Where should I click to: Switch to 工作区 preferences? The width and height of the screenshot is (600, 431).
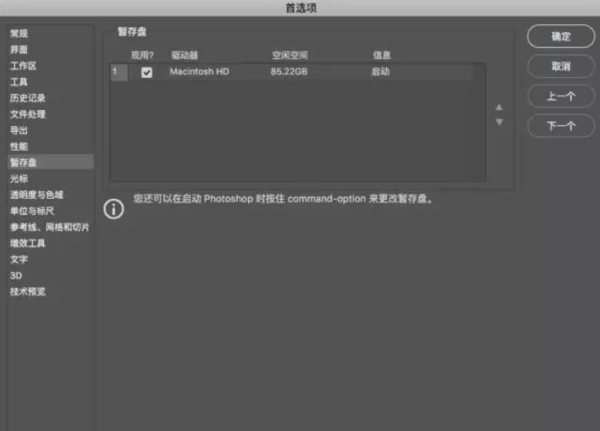pos(23,66)
